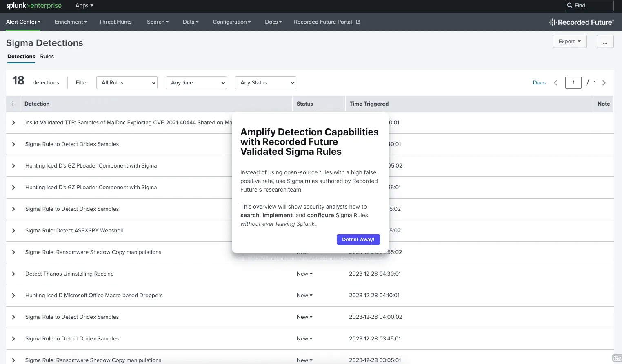This screenshot has height=364, width=622.
Task: Expand the Insikt Validated TTP detection row
Action: (x=13, y=123)
